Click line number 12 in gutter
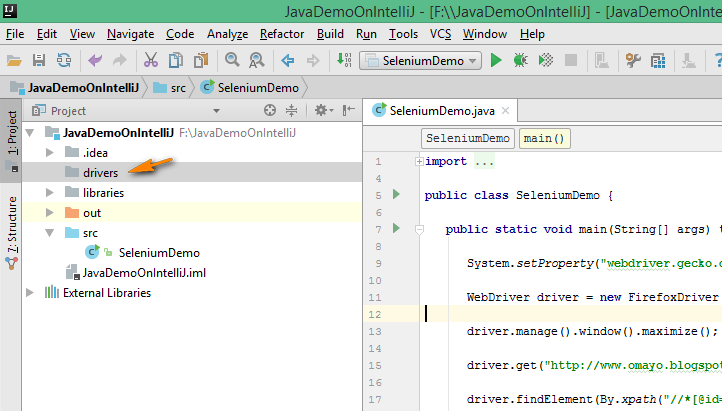This screenshot has width=722, height=411. coord(375,314)
